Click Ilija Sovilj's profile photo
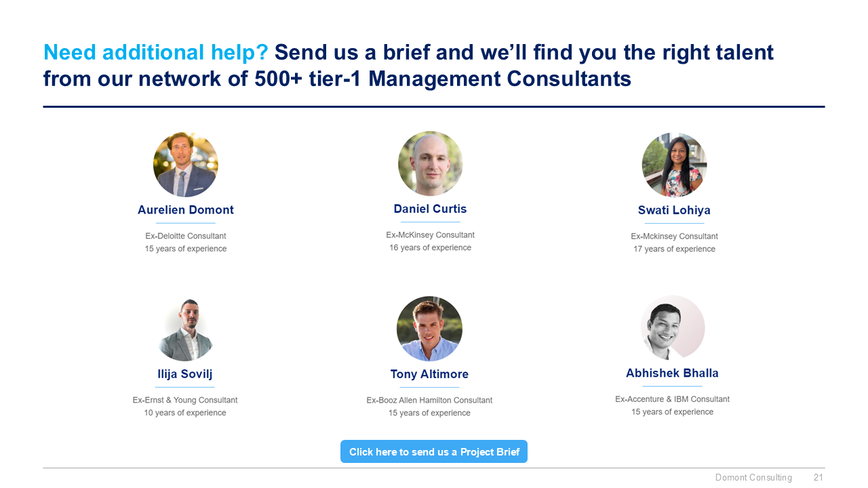This screenshot has width=868, height=488. pyautogui.click(x=185, y=329)
